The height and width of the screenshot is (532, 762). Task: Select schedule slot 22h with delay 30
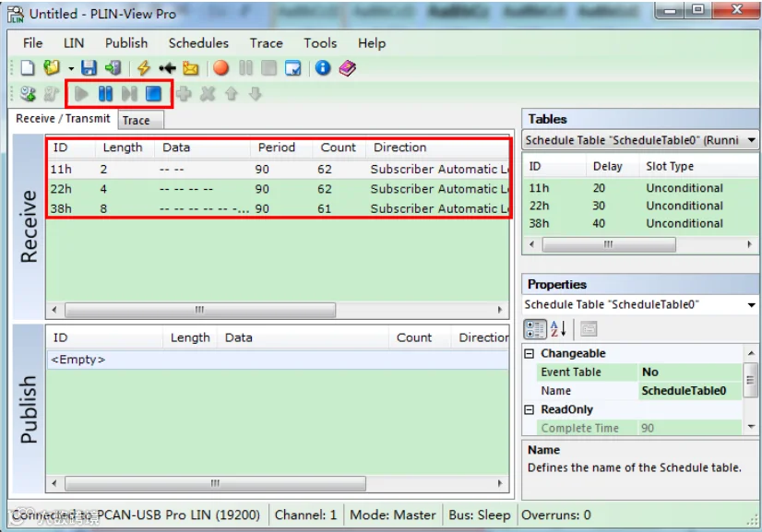pos(640,206)
